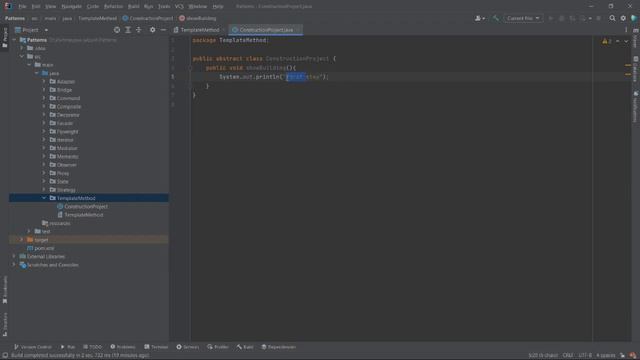Open Problems tool window
The width and height of the screenshot is (640, 360).
click(x=123, y=347)
